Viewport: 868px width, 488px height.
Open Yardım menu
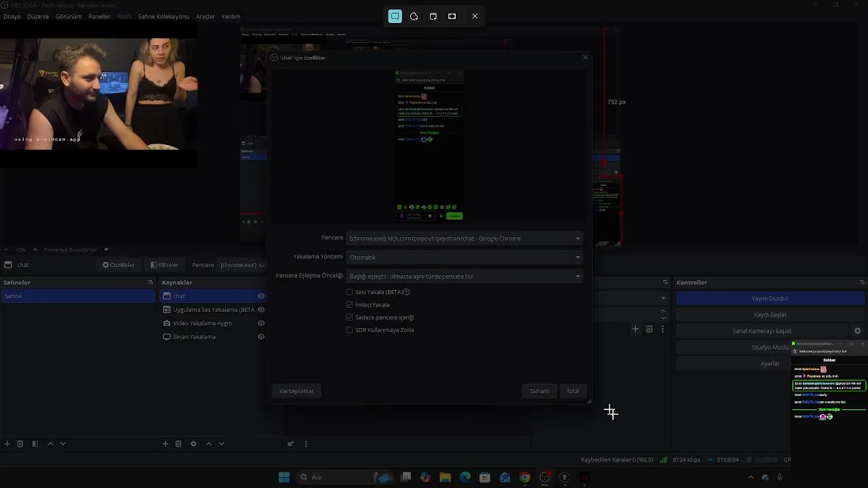pos(231,16)
